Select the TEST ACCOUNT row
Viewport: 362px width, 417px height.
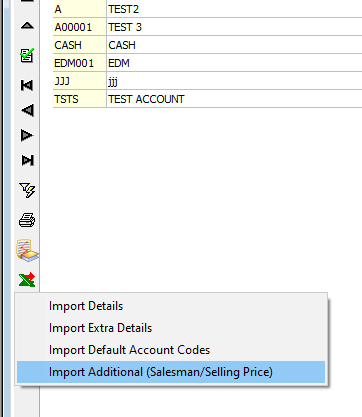click(207, 99)
